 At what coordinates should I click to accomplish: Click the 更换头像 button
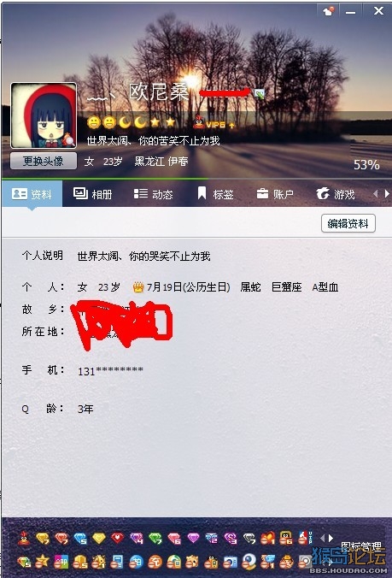click(x=44, y=161)
